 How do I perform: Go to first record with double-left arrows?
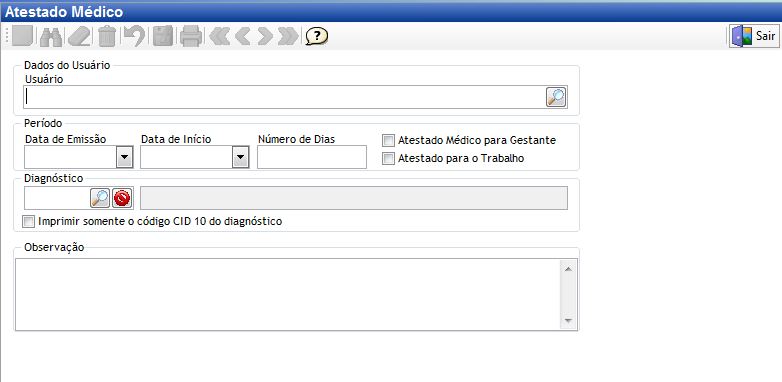(219, 36)
